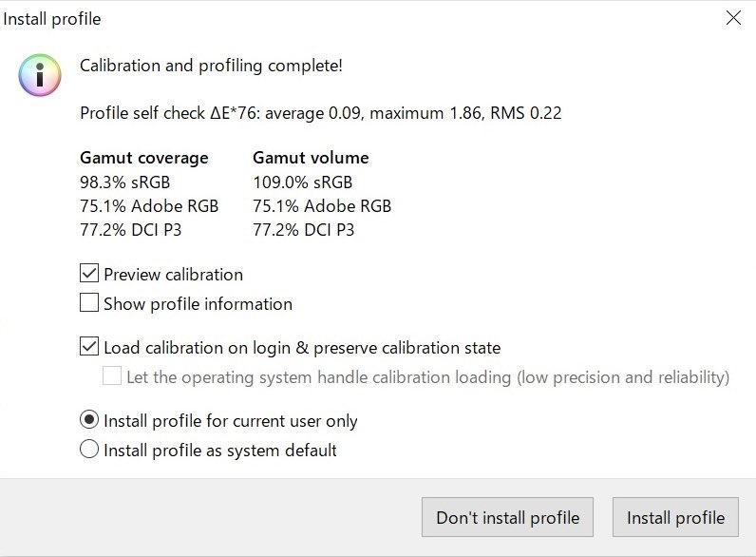Screen dimensions: 756x557
Task: Click the Install profile button
Action: (x=675, y=517)
